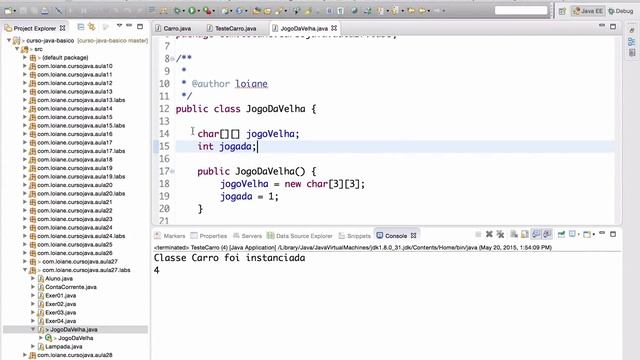Screen dimensions: 640x360
Task: Select com.loiane.cursojava.aula13.labs package
Action: pyautogui.click(x=81, y=100)
